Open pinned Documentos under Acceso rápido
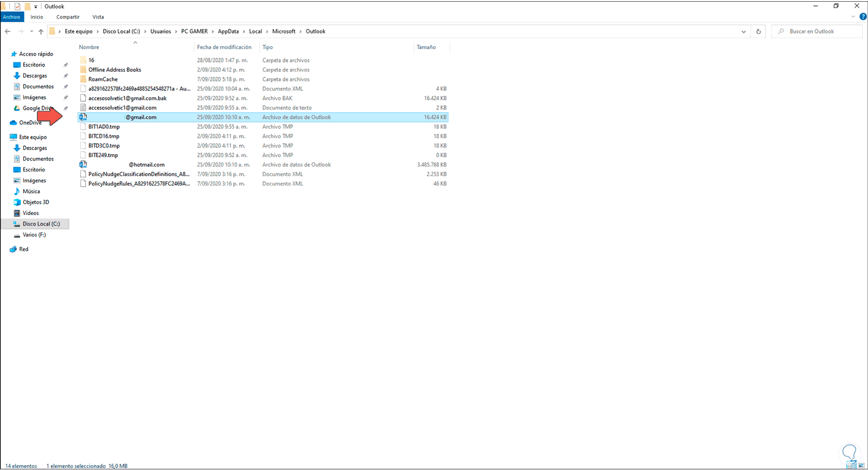Image resolution: width=868 pixels, height=470 pixels. (x=38, y=87)
